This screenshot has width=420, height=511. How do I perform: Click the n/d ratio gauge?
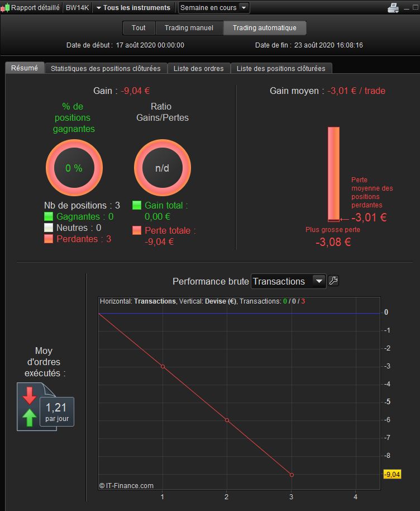pyautogui.click(x=163, y=168)
